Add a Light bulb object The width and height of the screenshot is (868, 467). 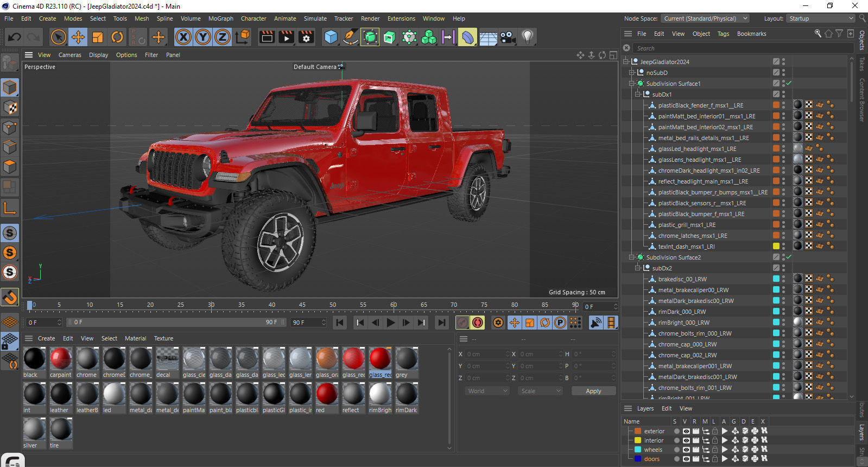[527, 37]
